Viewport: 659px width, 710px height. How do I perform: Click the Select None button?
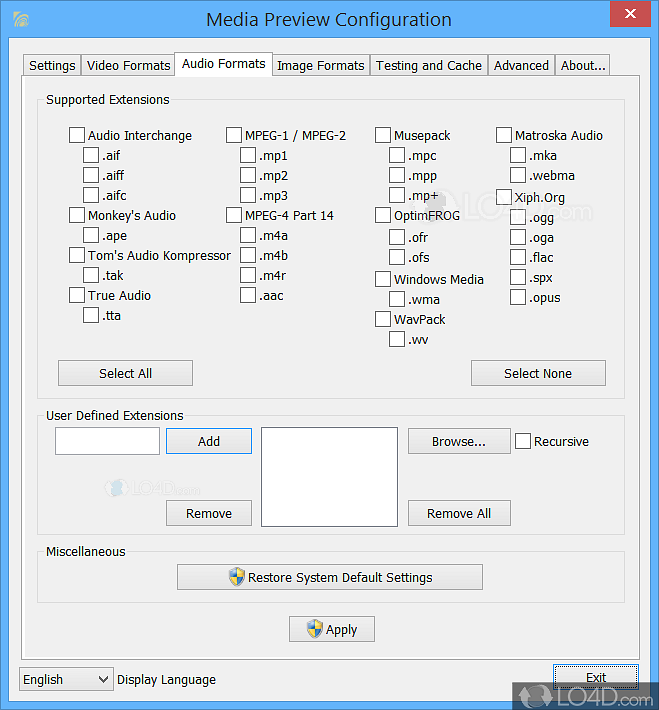click(x=538, y=373)
